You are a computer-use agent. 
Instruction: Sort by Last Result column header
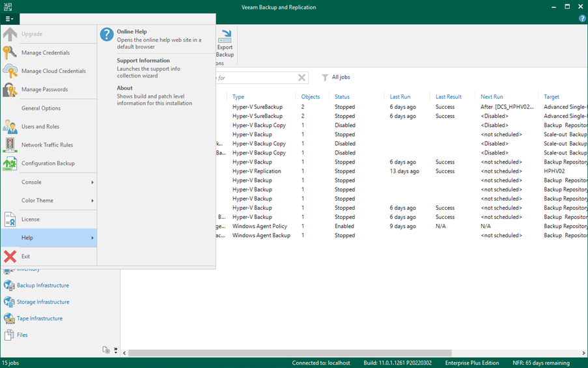click(449, 97)
